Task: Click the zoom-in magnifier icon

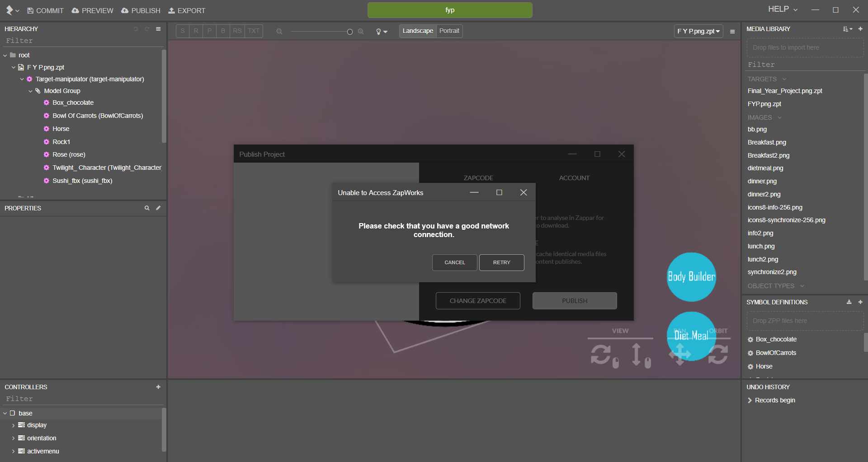Action: pyautogui.click(x=361, y=31)
